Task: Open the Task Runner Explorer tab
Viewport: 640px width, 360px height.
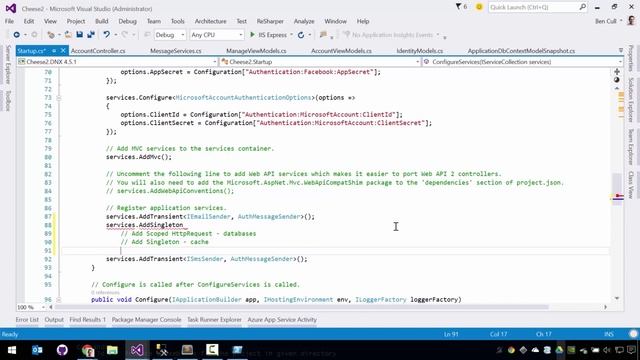Action: (214, 320)
